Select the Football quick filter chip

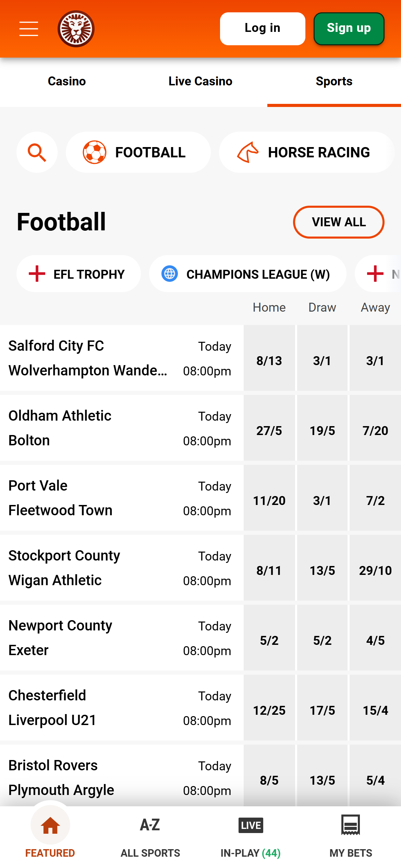tap(138, 152)
